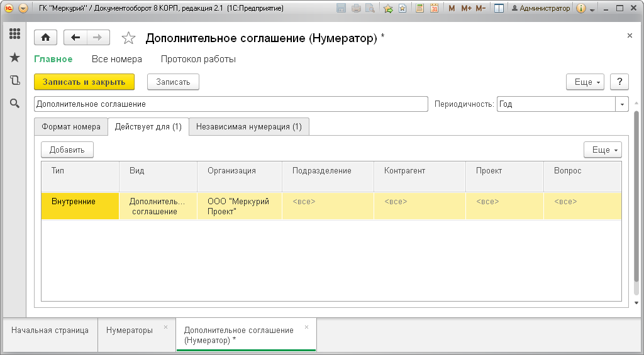644x355 pixels.
Task: Expand the dropdown arrow beside info icon
Action: click(x=592, y=9)
